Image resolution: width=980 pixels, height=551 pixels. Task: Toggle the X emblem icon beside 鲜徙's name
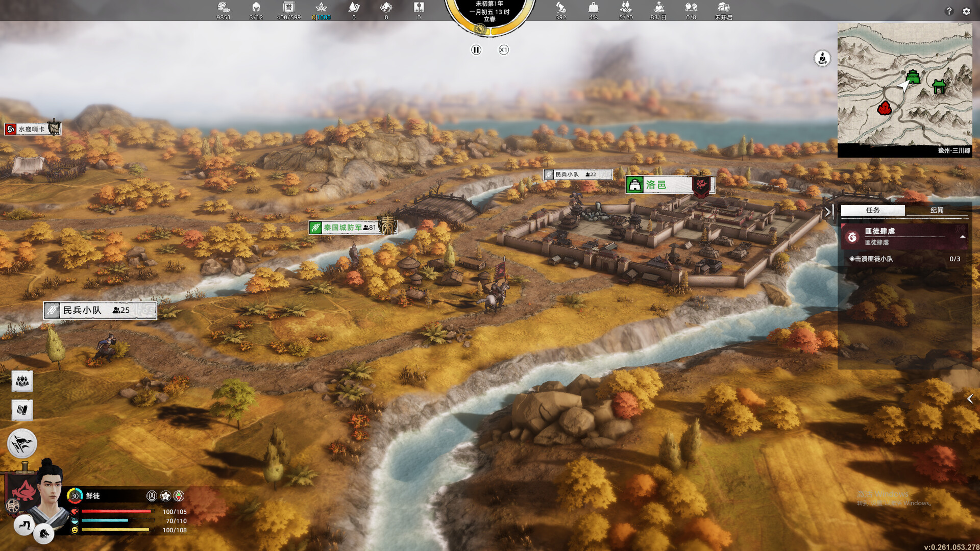coord(152,496)
